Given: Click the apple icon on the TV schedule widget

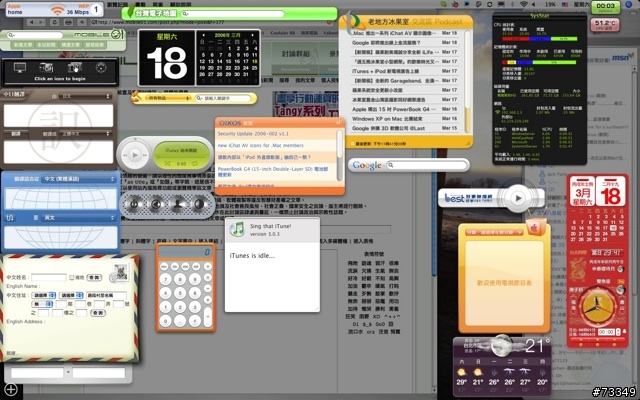Looking at the screenshot, I should click(x=534, y=228).
